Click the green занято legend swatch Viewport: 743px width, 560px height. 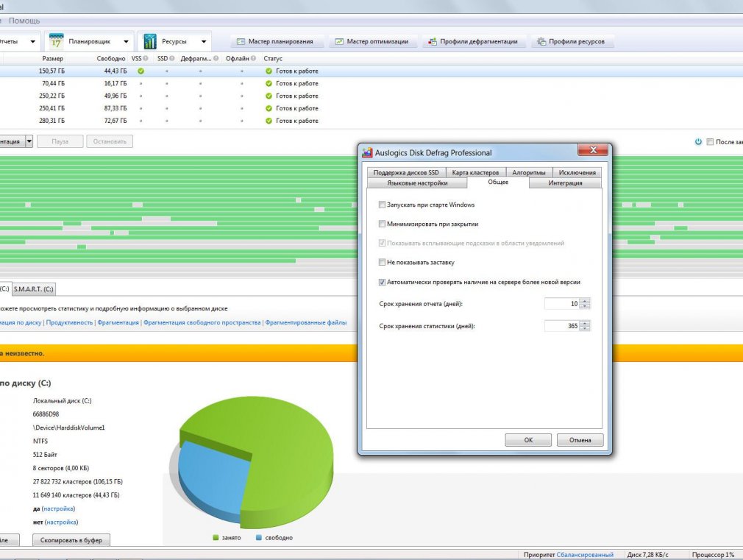(216, 538)
